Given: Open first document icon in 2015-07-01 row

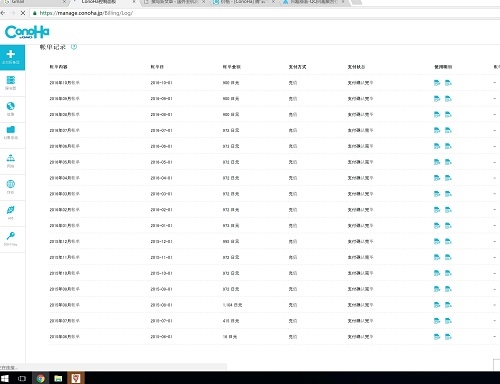Looking at the screenshot, I should 437,321.
